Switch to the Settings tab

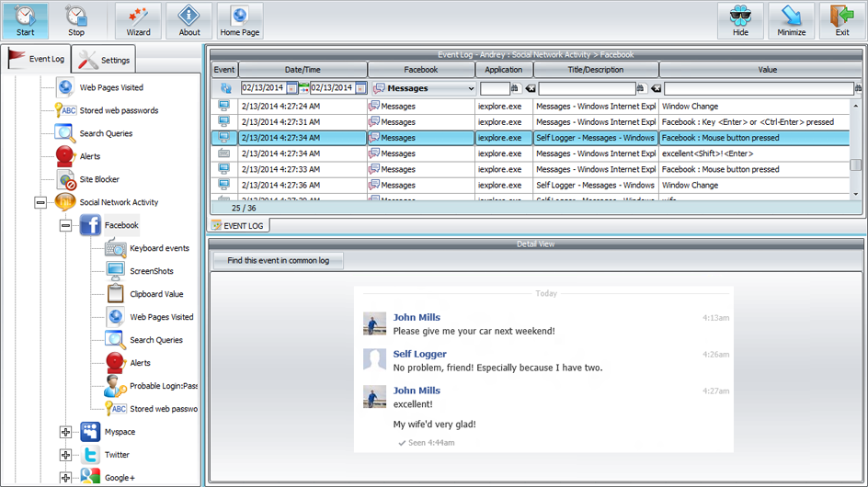[105, 61]
